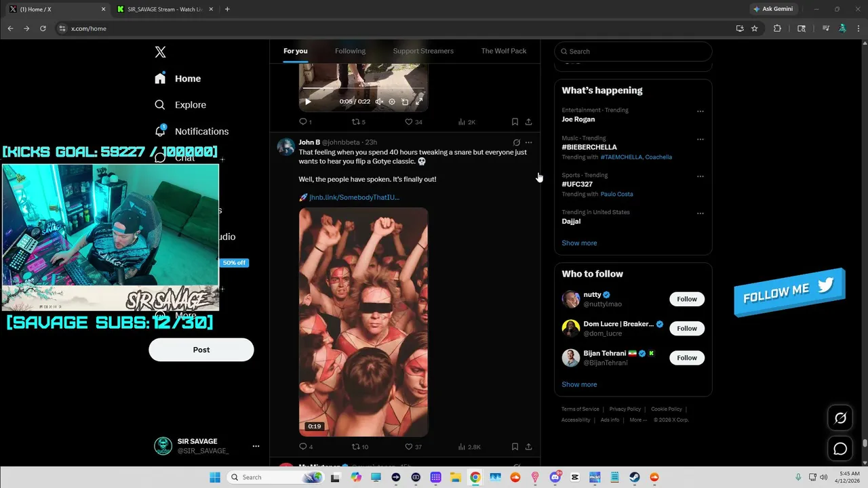Open the Terms of Service link
This screenshot has height=488, width=868.
click(x=580, y=409)
